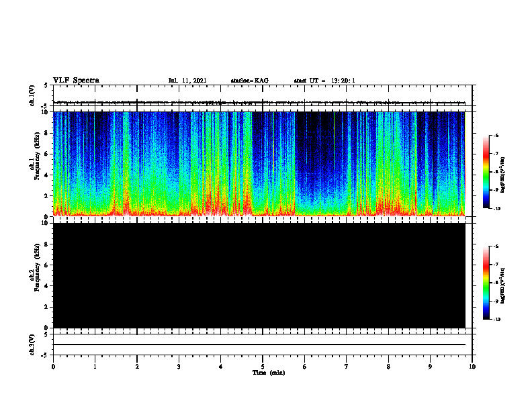
Task: Click the time axis tick label "9"
Action: (430, 367)
